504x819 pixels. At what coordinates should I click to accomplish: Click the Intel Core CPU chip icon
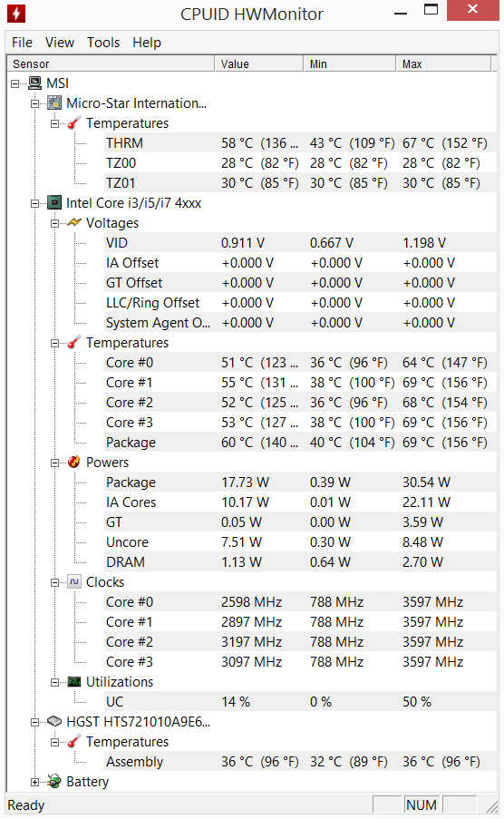54,202
